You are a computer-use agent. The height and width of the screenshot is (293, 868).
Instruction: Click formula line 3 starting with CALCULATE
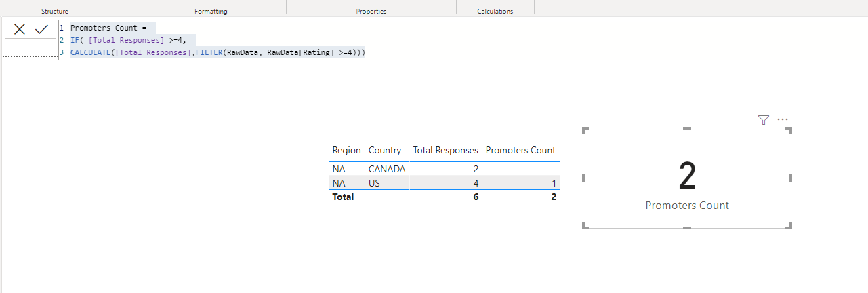click(x=218, y=52)
